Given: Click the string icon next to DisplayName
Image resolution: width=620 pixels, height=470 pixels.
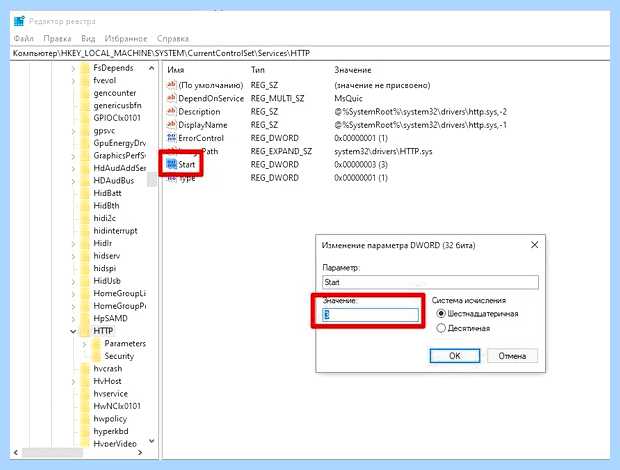Looking at the screenshot, I should click(x=171, y=125).
